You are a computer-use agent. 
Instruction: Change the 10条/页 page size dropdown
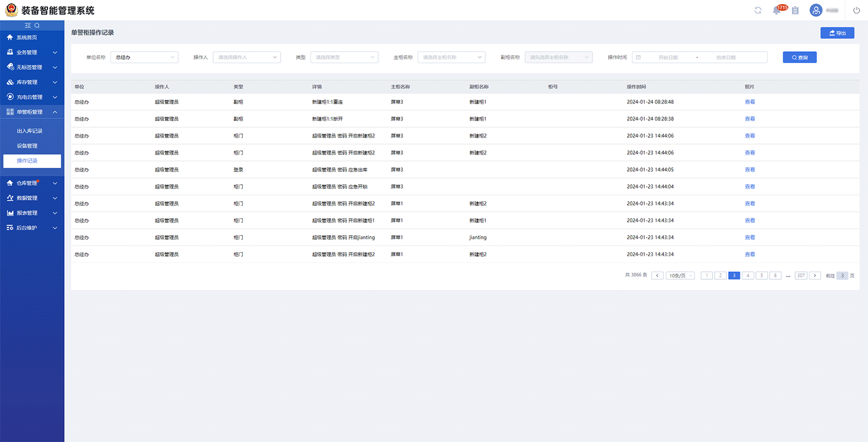click(x=680, y=275)
